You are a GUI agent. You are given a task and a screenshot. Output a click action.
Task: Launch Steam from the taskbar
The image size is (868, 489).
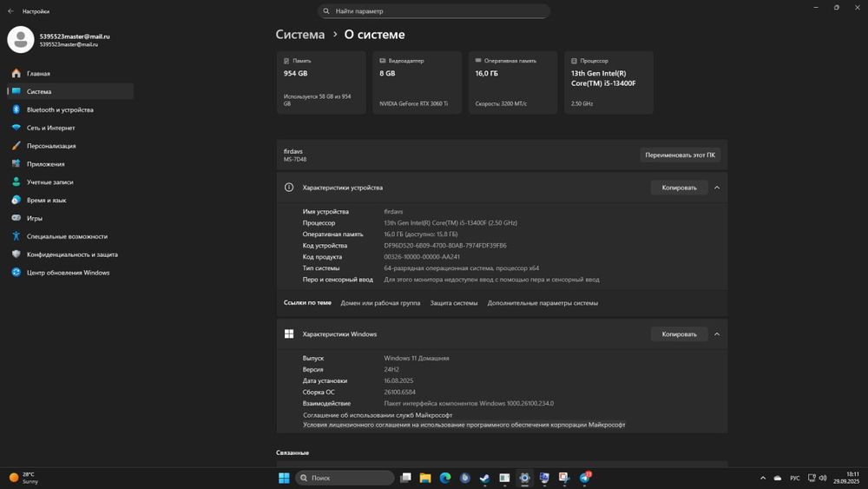(x=484, y=478)
